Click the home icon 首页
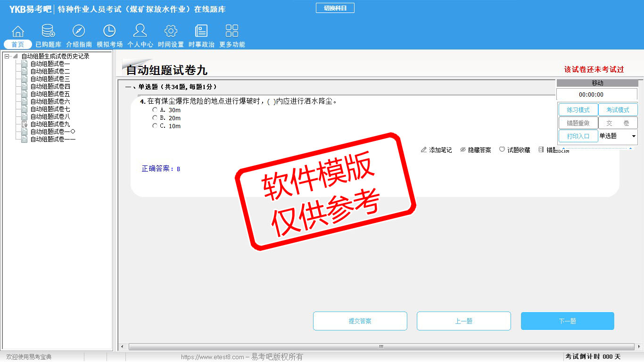The width and height of the screenshot is (644, 362). coord(18,32)
